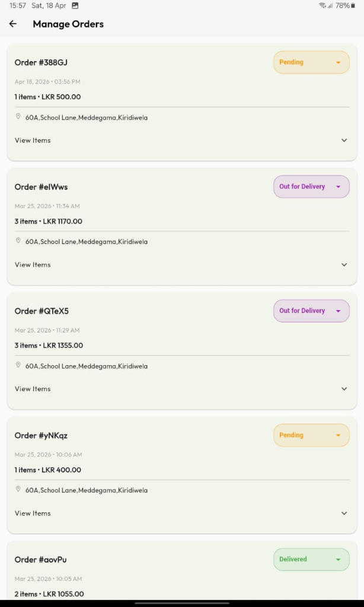Screen dimensions: 364x607
Task: Change Out for Delivery status of order #elWws
Action: pos(311,187)
